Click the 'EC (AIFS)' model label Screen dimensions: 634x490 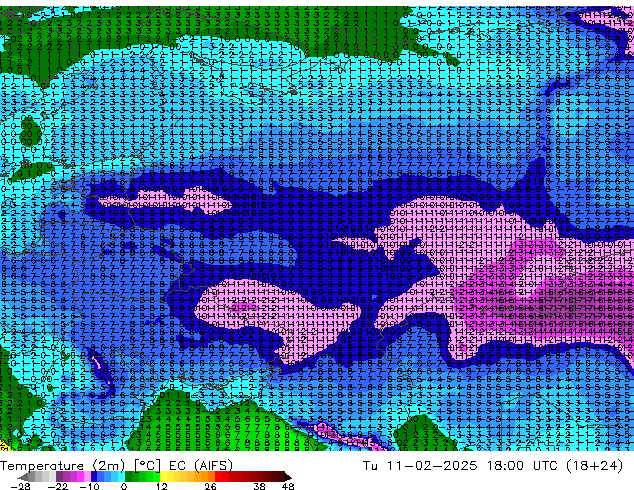pyautogui.click(x=201, y=465)
